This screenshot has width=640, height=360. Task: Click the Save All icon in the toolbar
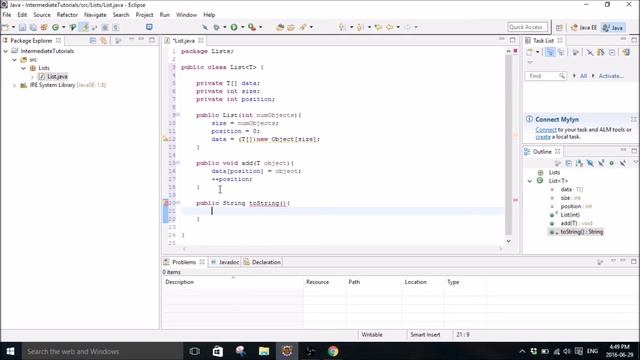click(x=33, y=27)
